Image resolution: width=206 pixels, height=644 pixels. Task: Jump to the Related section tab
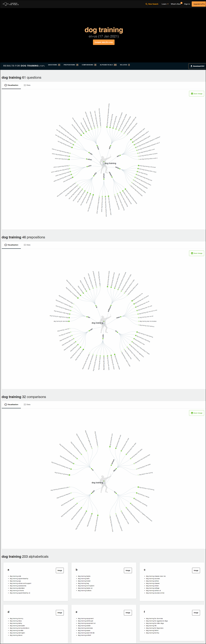125,65
